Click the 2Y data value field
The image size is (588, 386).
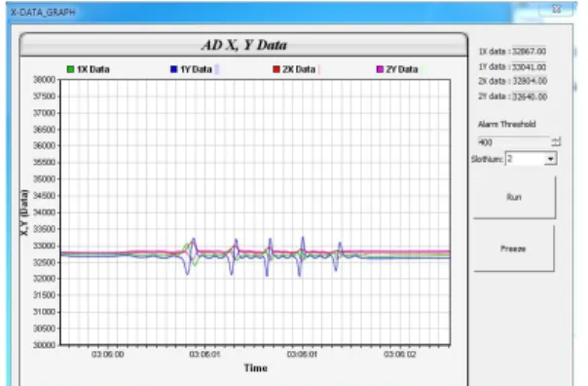click(530, 96)
